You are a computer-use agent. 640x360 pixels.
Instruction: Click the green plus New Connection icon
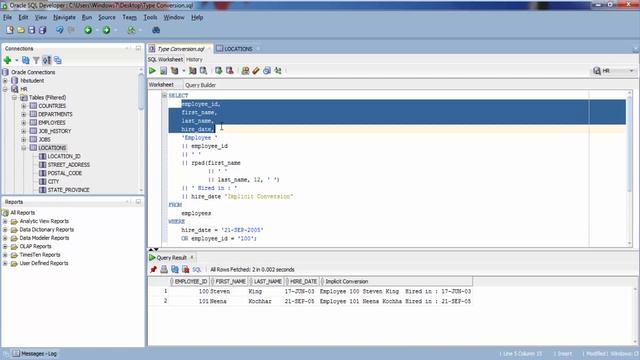7,60
